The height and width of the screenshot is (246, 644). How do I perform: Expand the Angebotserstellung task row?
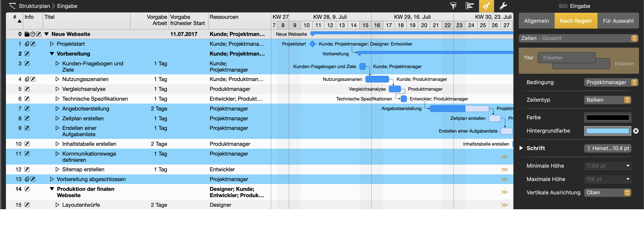[57, 109]
